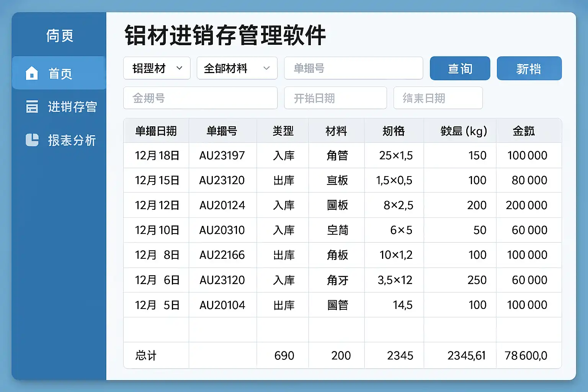Click document number AU22166

pos(222,255)
